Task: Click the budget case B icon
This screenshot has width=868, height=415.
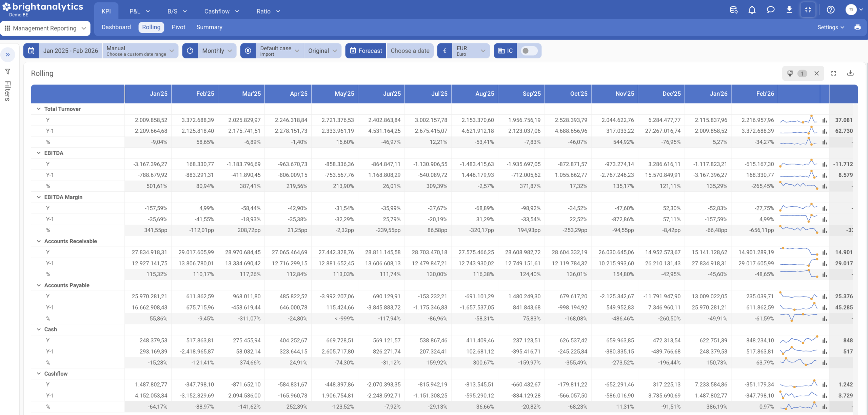Action: pos(248,51)
